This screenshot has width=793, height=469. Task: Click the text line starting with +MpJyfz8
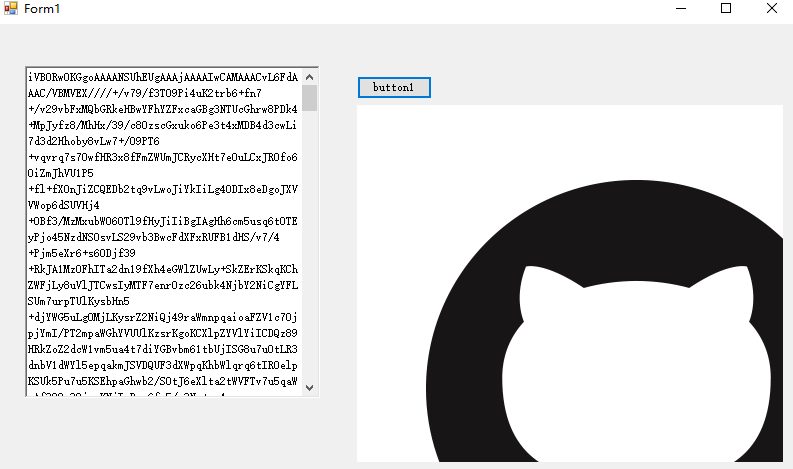coord(162,125)
